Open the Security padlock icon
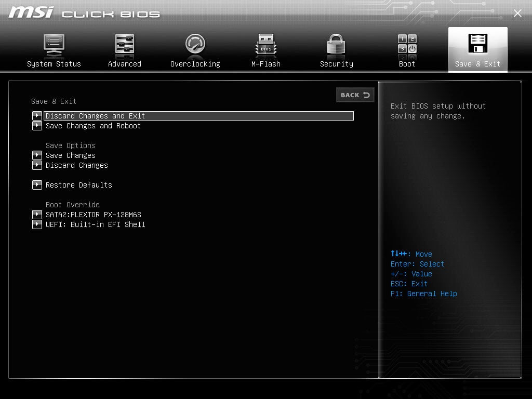 (336, 44)
